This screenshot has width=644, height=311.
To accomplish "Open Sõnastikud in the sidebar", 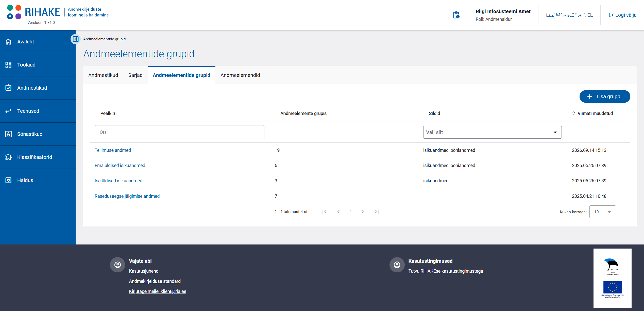I will (x=38, y=134).
